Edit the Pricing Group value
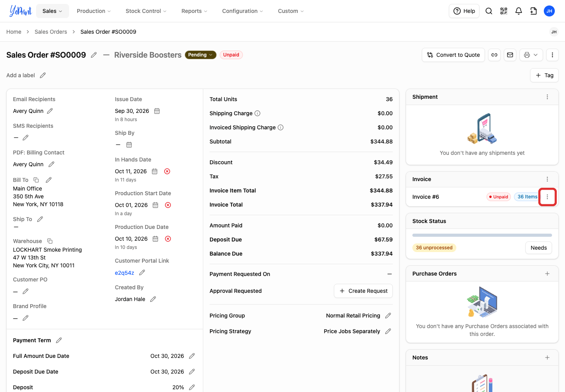The image size is (565, 392). pyautogui.click(x=388, y=316)
